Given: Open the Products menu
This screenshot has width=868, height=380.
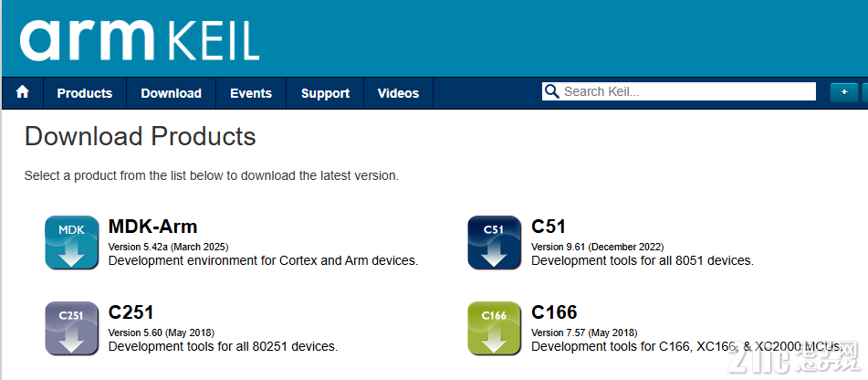Looking at the screenshot, I should [x=85, y=93].
